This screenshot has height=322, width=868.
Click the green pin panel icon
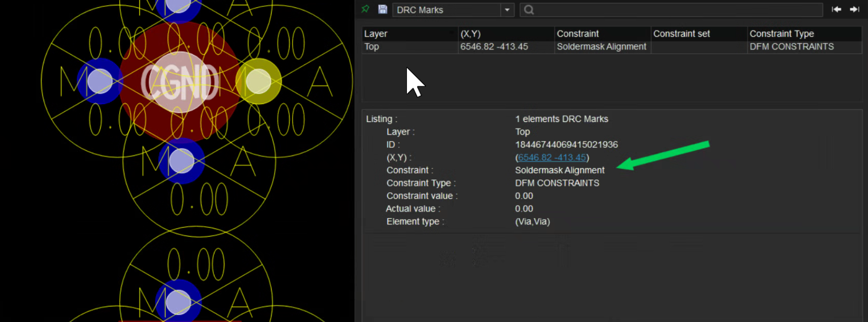tap(365, 9)
